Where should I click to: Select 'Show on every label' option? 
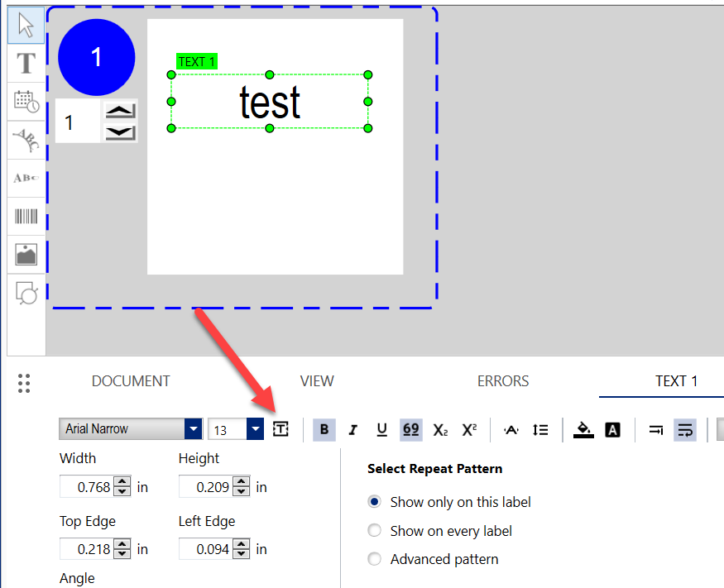point(375,531)
